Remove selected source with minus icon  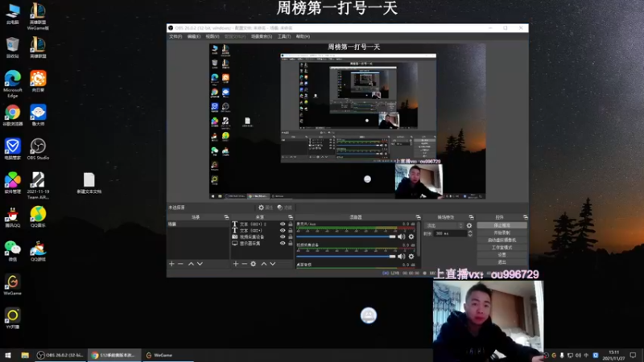pyautogui.click(x=245, y=264)
